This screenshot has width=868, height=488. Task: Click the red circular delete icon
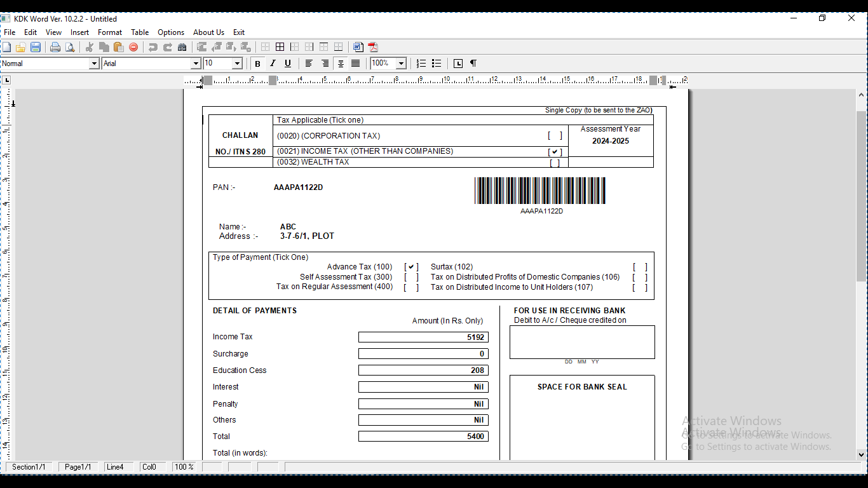[133, 47]
